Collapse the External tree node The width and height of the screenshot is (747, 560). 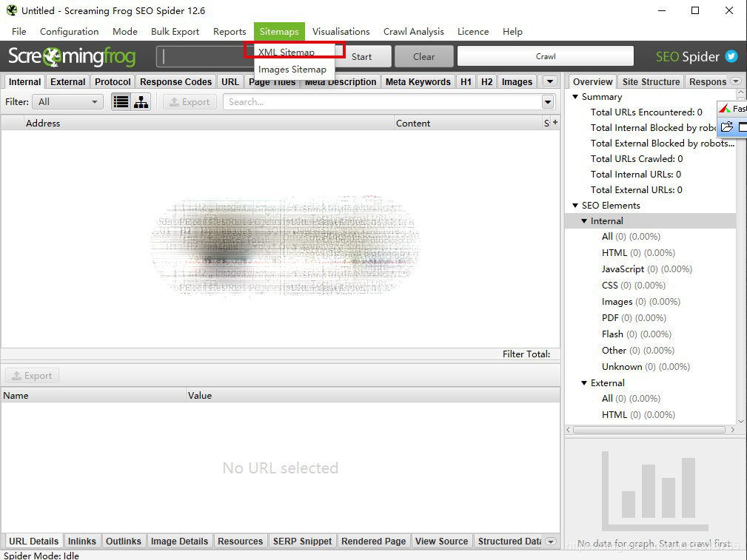(x=584, y=383)
